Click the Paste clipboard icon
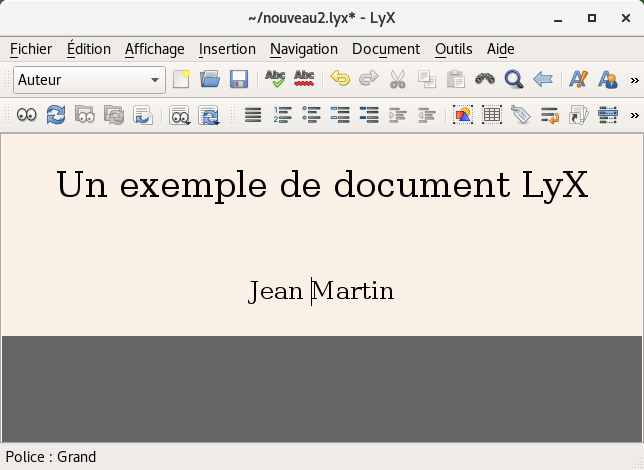The width and height of the screenshot is (644, 470). click(455, 79)
